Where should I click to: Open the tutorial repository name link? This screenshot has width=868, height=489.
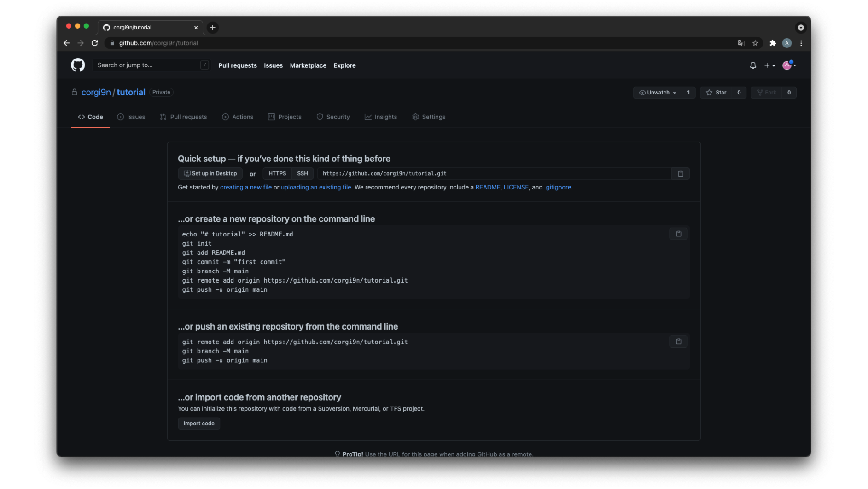pyautogui.click(x=131, y=92)
